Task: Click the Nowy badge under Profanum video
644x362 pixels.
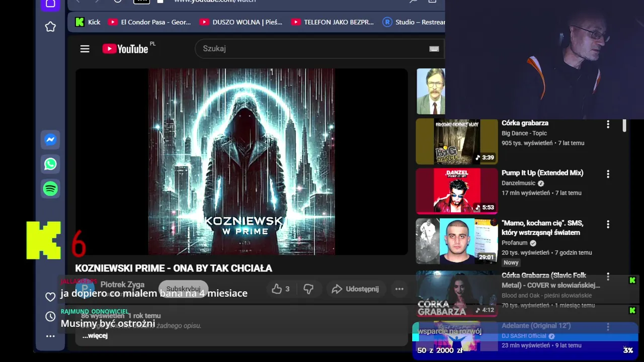Action: click(511, 262)
